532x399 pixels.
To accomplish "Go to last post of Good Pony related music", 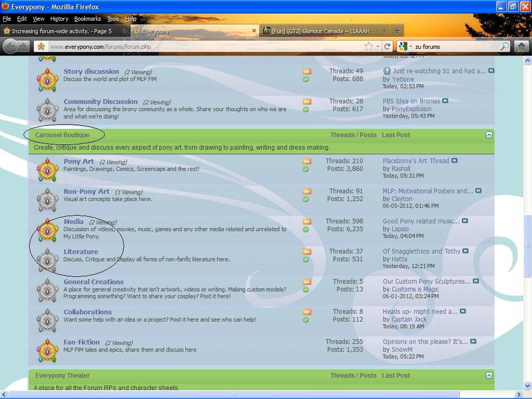I will pyautogui.click(x=465, y=221).
